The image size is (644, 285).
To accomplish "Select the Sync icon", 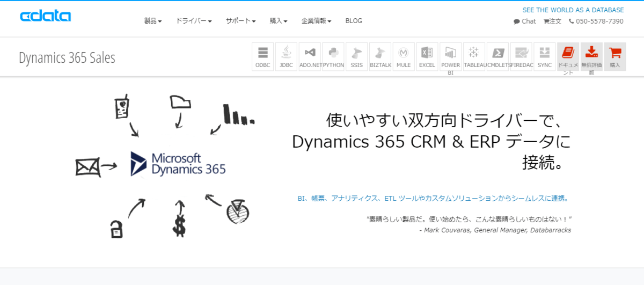I will (x=545, y=56).
